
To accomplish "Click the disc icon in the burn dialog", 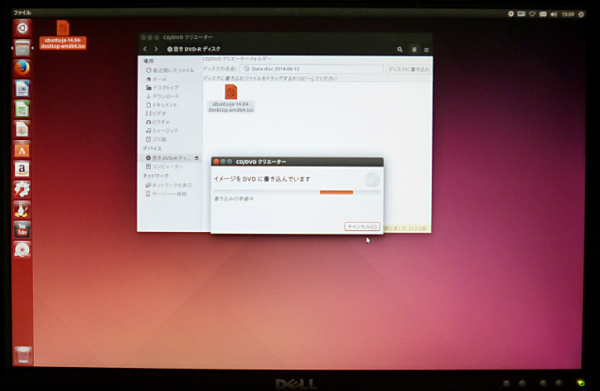I will point(372,179).
